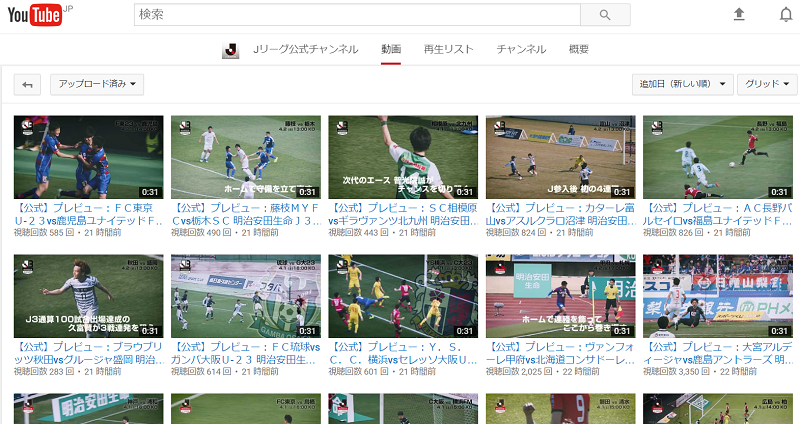Play the ヴァンフォーレ甲府vs北海道コンサドーレ thumbnail
Viewport: 800px width, 424px height.
(560, 296)
